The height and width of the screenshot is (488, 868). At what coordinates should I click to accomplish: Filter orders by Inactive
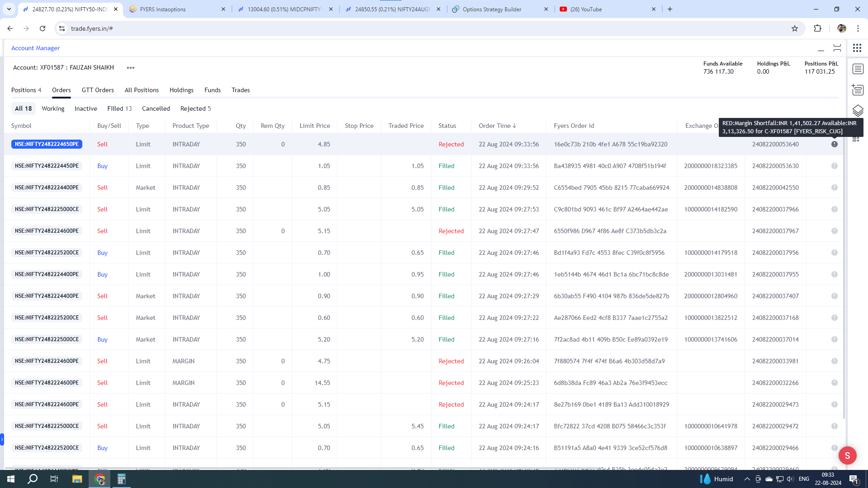[86, 108]
